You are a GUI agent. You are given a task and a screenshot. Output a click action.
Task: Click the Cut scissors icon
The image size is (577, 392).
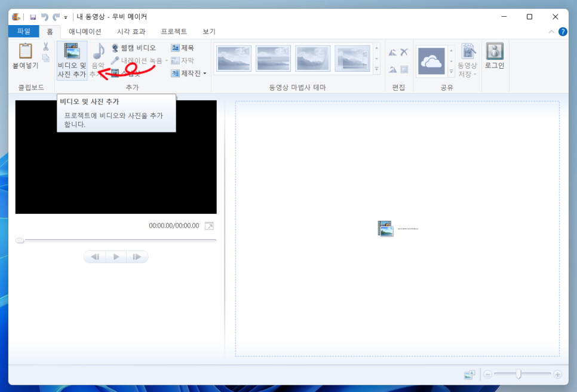click(45, 47)
